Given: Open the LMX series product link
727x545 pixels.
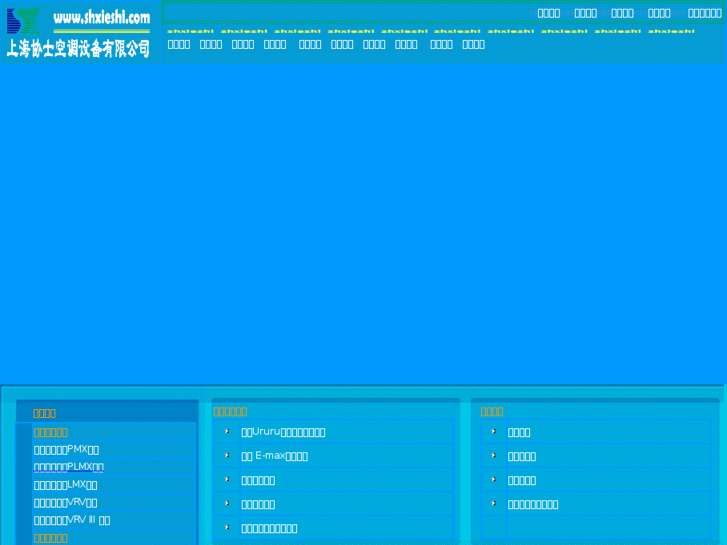Looking at the screenshot, I should tap(65, 485).
